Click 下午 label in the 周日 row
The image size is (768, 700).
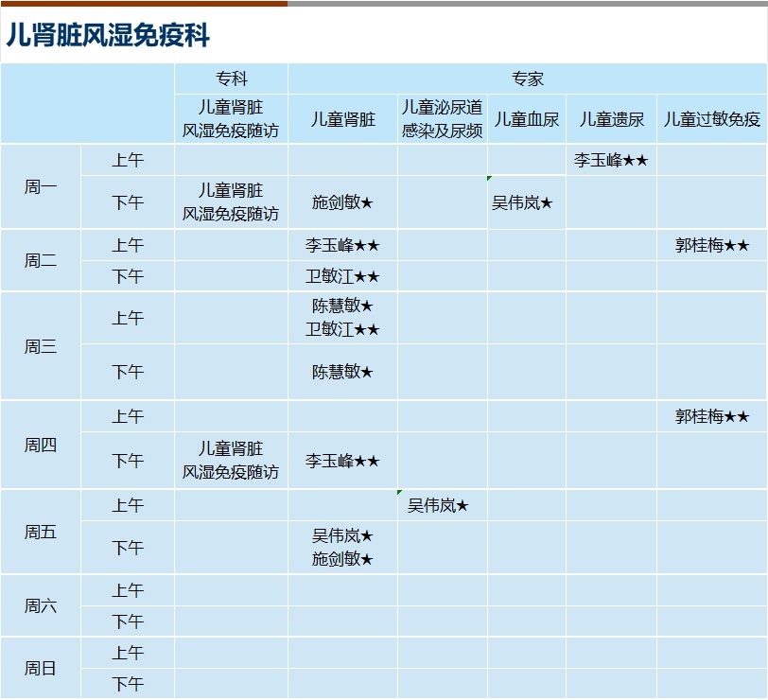128,683
